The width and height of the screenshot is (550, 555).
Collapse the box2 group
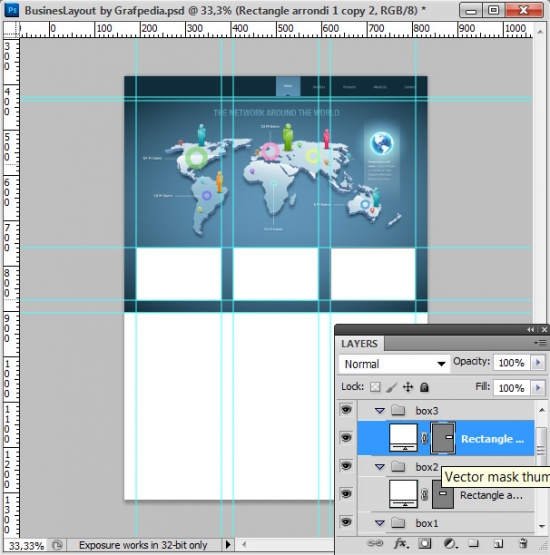click(380, 467)
